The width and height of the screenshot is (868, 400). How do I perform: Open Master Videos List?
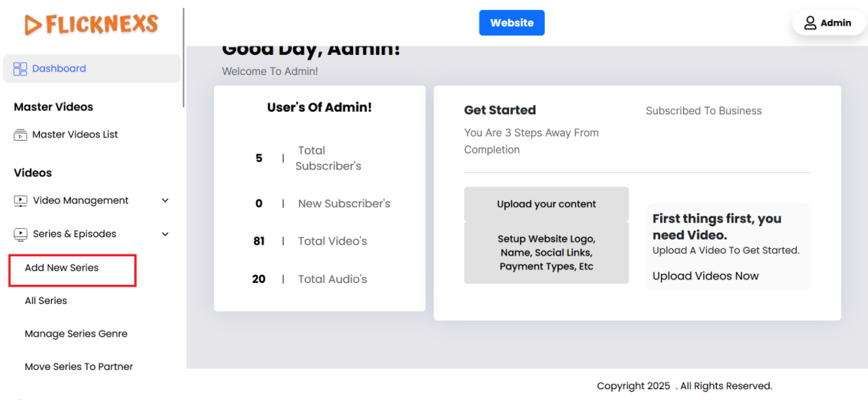[x=75, y=135]
